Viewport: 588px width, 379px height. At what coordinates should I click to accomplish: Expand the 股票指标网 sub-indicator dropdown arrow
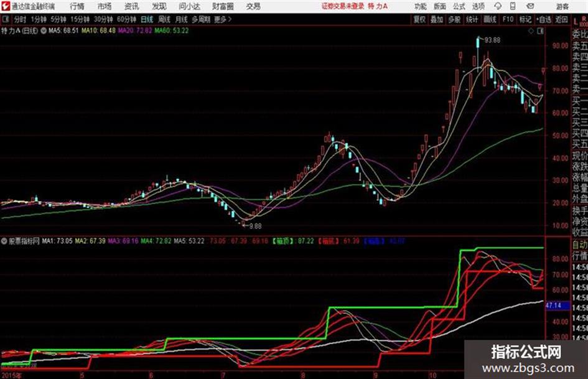pos(4,241)
